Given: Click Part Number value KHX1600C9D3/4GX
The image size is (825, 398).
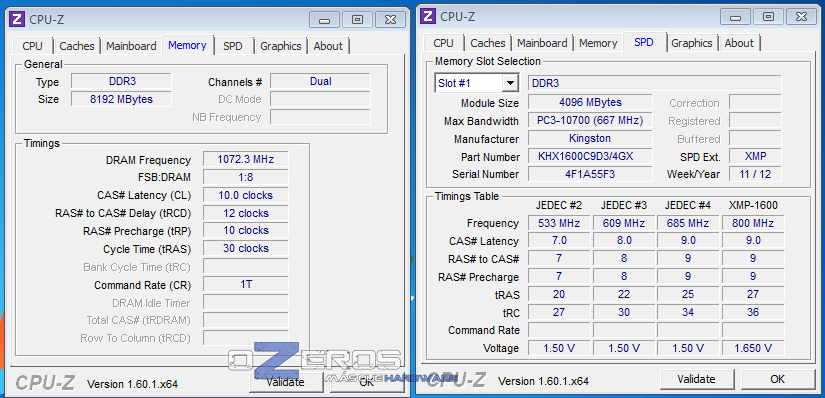Looking at the screenshot, I should 590,156.
